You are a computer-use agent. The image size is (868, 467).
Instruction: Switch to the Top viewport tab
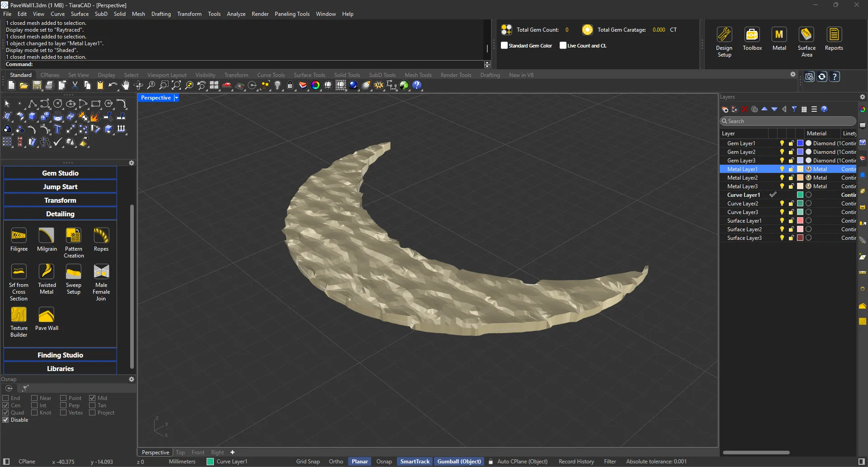point(180,452)
